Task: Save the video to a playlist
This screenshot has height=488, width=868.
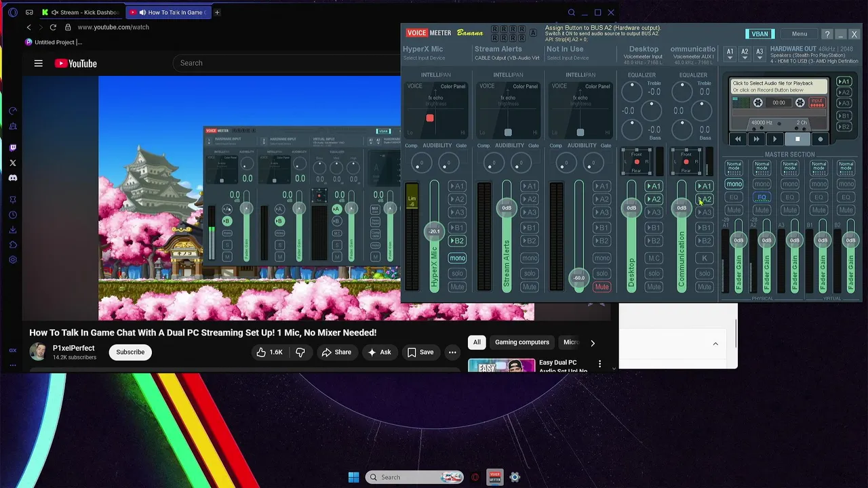Action: pos(420,352)
